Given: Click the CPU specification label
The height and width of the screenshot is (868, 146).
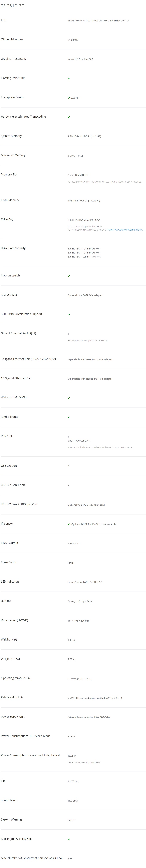Looking at the screenshot, I should click(x=4, y=20).
